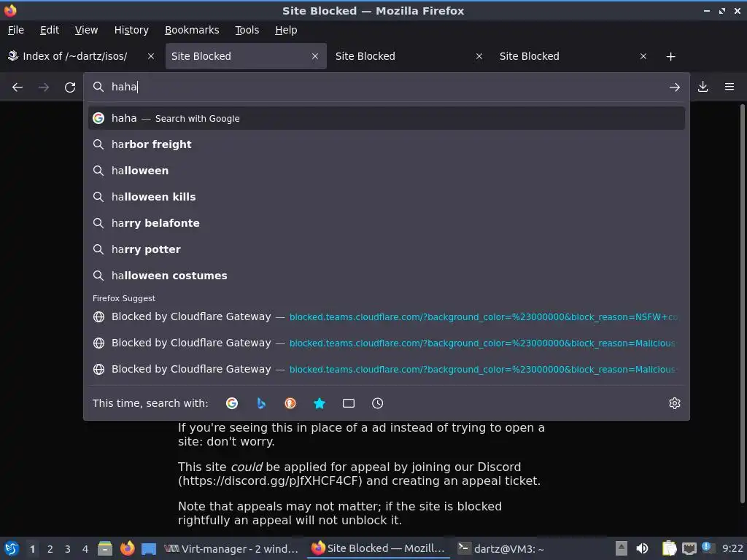Search Bookmarks using the star icon
The width and height of the screenshot is (747, 560).
pyautogui.click(x=320, y=403)
